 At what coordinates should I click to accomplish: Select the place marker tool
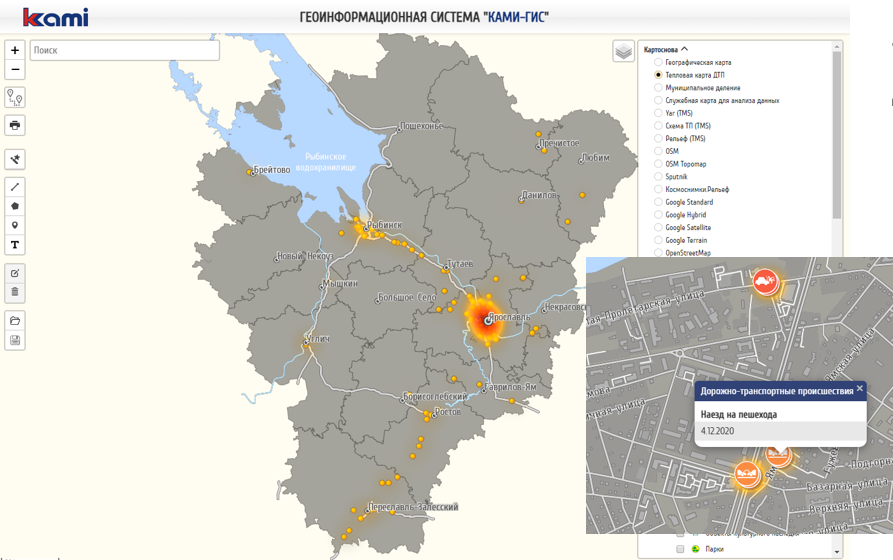[x=15, y=225]
